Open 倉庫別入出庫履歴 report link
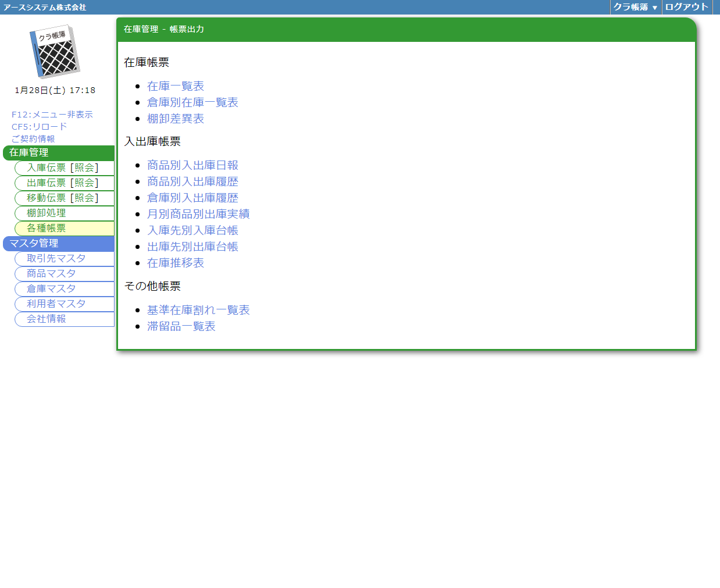The height and width of the screenshot is (588, 720). (193, 198)
